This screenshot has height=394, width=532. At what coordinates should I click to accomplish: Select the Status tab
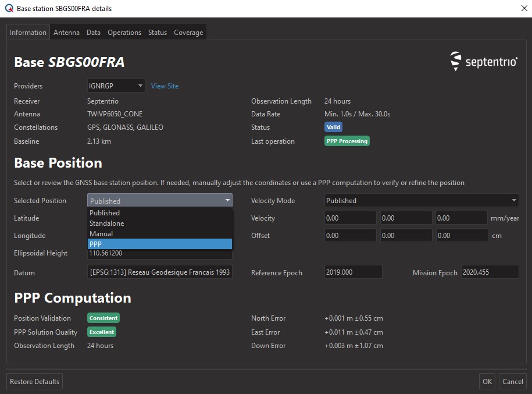(158, 33)
